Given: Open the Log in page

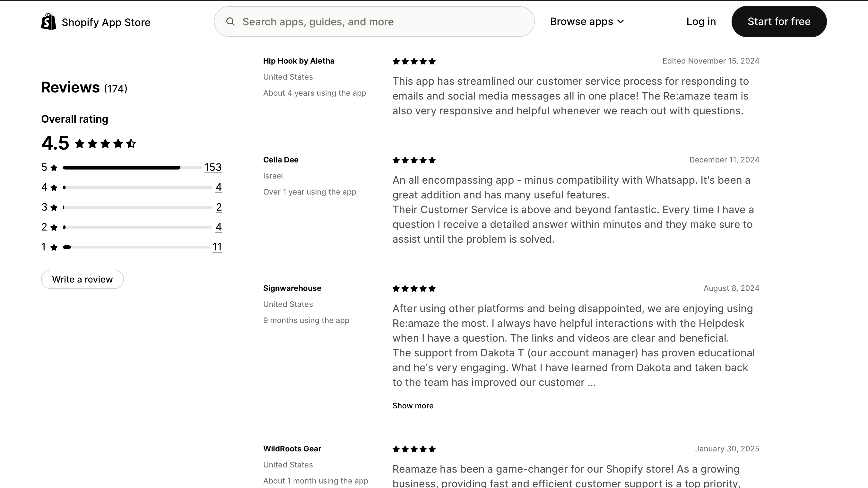Looking at the screenshot, I should point(701,22).
